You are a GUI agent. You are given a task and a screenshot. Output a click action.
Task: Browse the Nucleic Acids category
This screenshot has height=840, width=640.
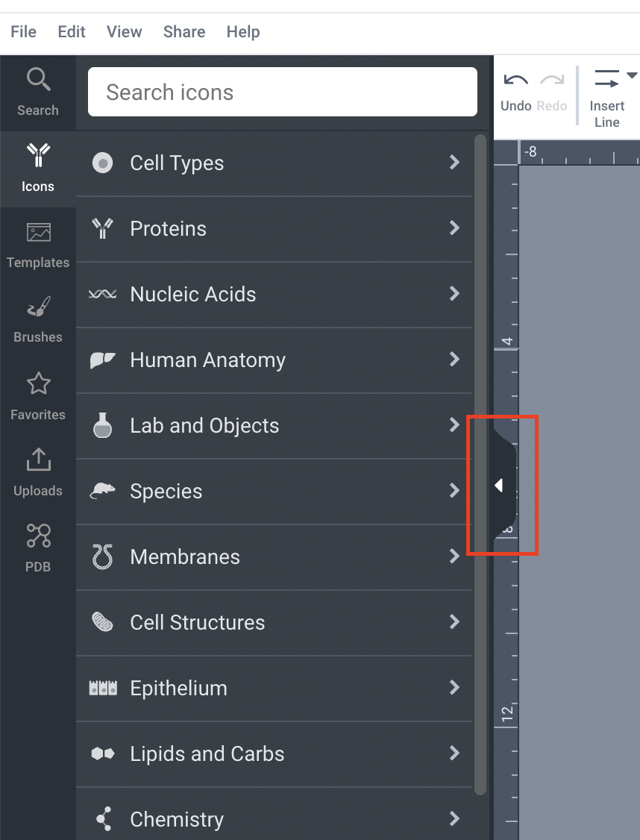pyautogui.click(x=274, y=294)
